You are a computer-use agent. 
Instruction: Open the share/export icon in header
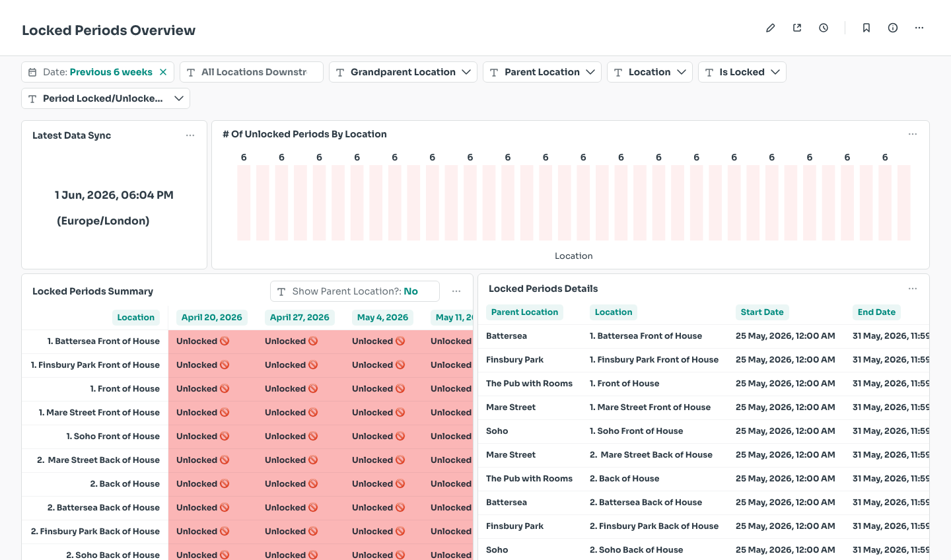(797, 28)
